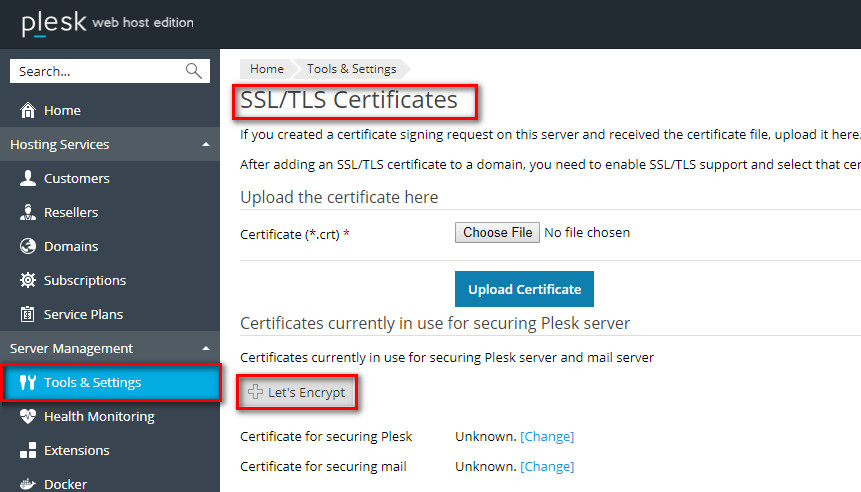This screenshot has width=861, height=492.
Task: Open Home via house icon
Action: [x=27, y=110]
